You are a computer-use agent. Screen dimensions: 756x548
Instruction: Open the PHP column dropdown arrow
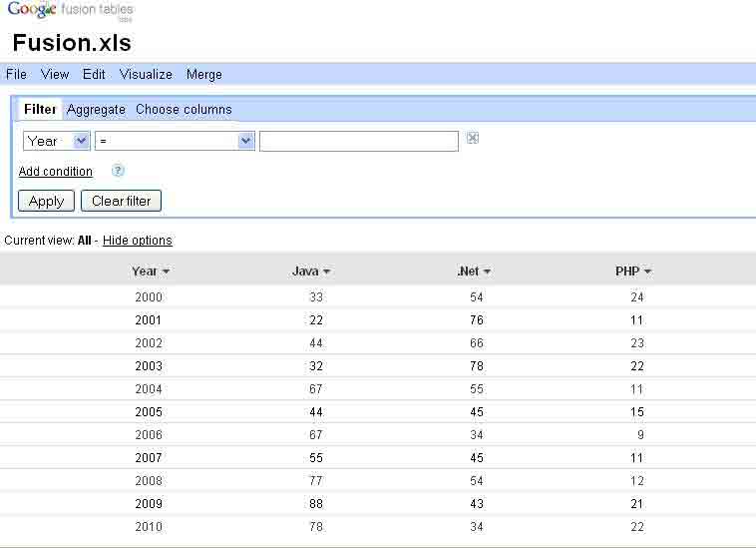coord(647,272)
